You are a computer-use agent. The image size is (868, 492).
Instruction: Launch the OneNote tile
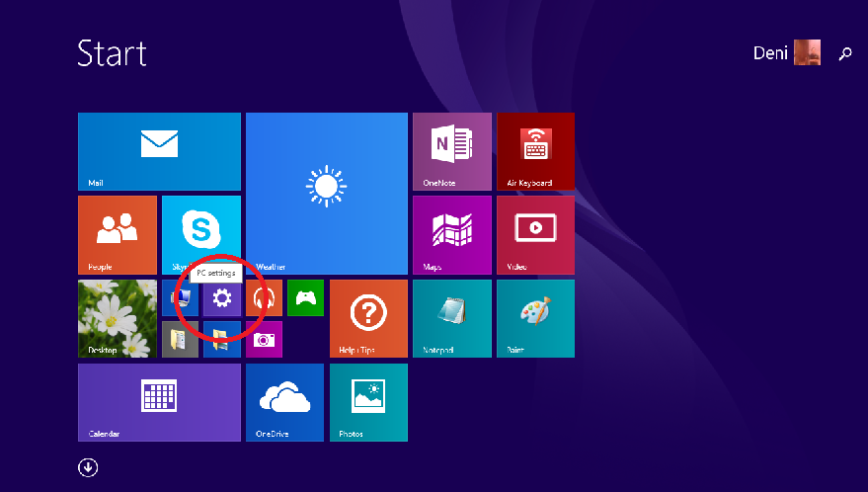(x=452, y=151)
